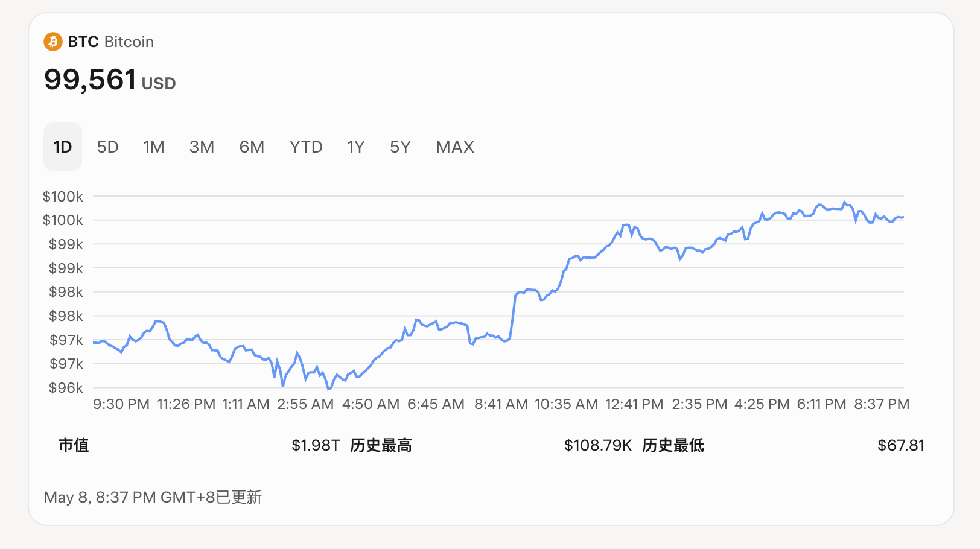
Task: Select the 3M chart period
Action: pyautogui.click(x=202, y=147)
